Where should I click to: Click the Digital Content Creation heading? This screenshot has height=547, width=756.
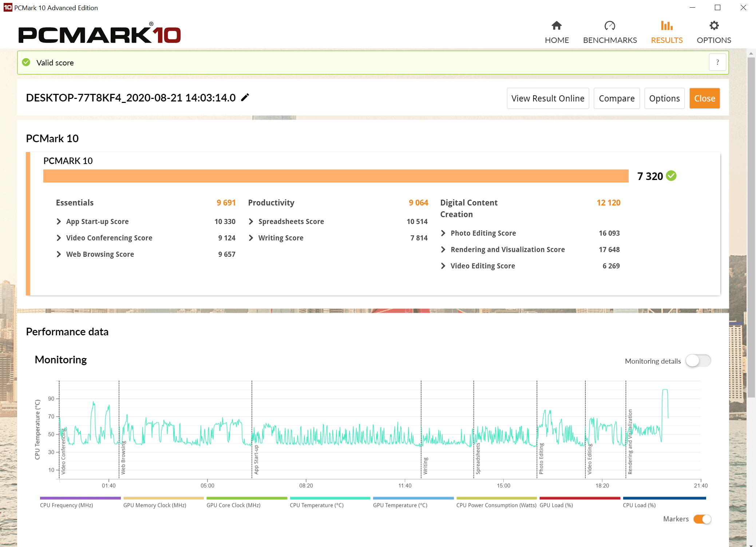[x=469, y=208]
